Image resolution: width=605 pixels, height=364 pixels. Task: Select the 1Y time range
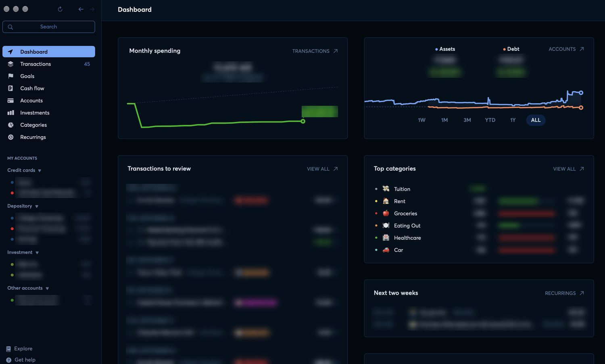[x=513, y=120]
